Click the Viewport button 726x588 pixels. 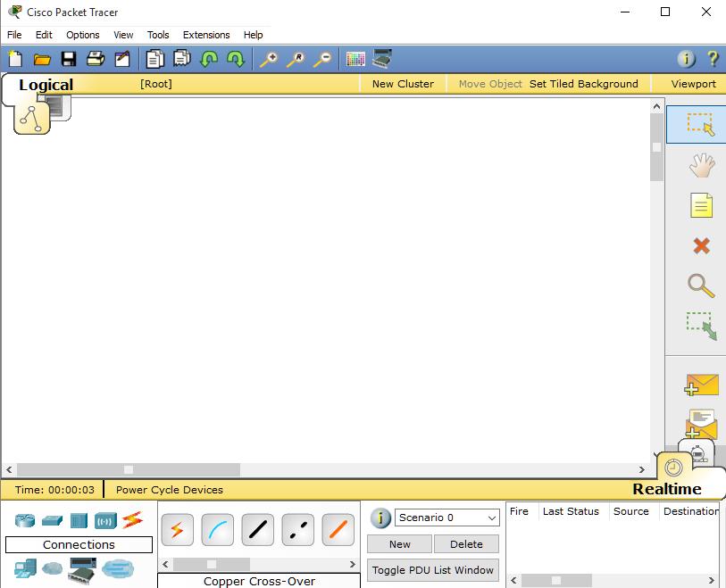click(693, 84)
